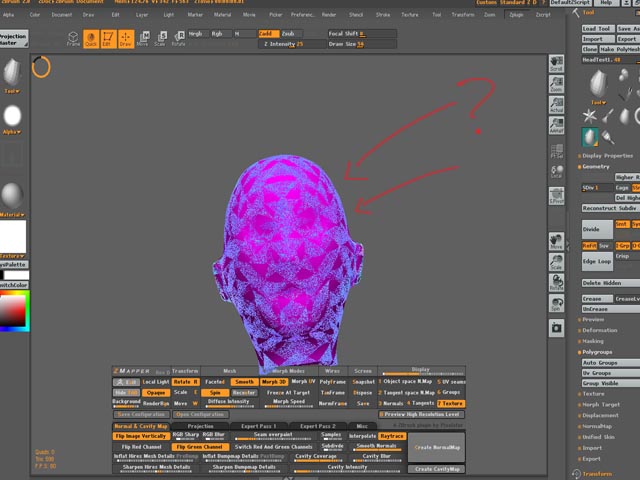This screenshot has width=640, height=480.
Task: Switch to the Expert Pass 1 tab
Action: coord(258,426)
